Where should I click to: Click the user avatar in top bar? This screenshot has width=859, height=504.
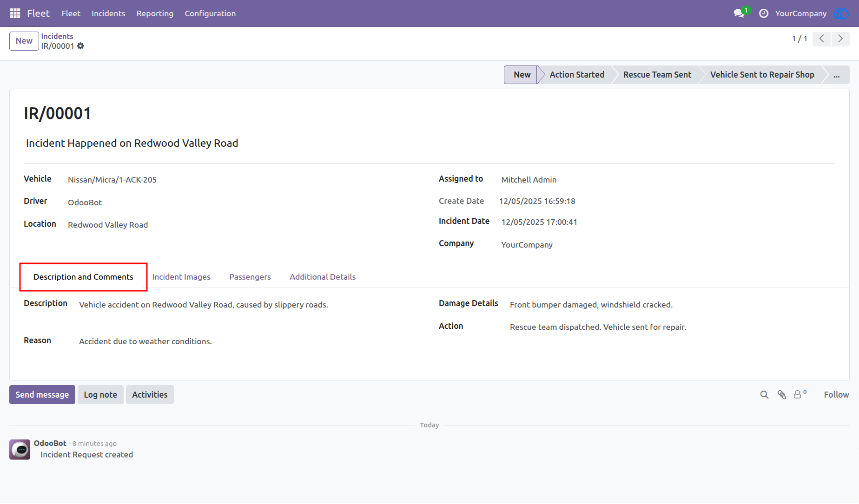click(841, 13)
